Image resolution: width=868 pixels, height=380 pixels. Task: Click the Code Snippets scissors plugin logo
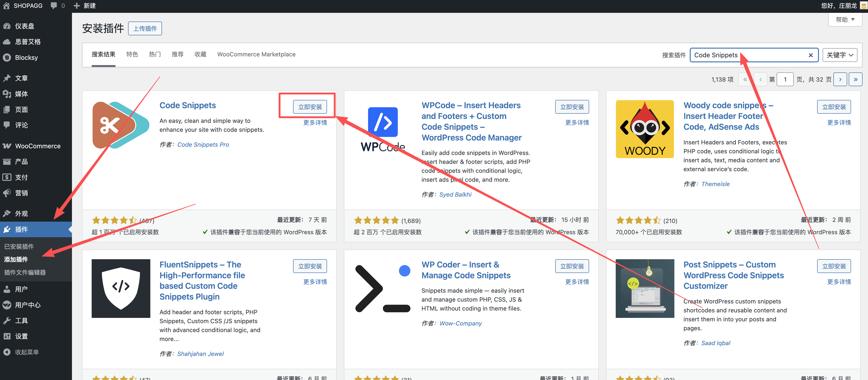(121, 125)
